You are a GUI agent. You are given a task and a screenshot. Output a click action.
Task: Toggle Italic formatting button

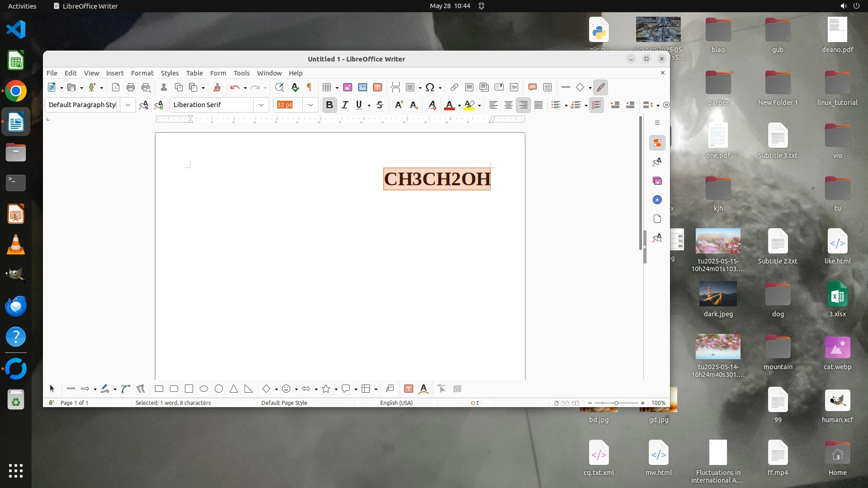(344, 105)
